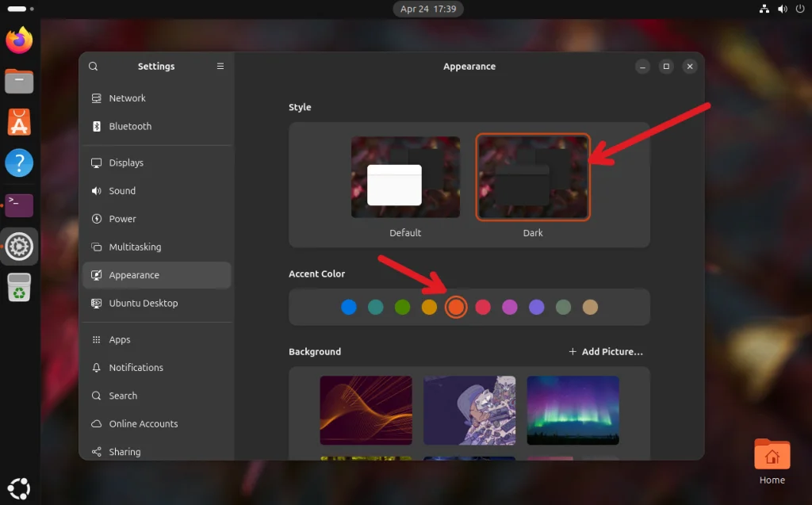Click the network icon in top bar
Screen dimensions: 812x505
tap(764, 9)
